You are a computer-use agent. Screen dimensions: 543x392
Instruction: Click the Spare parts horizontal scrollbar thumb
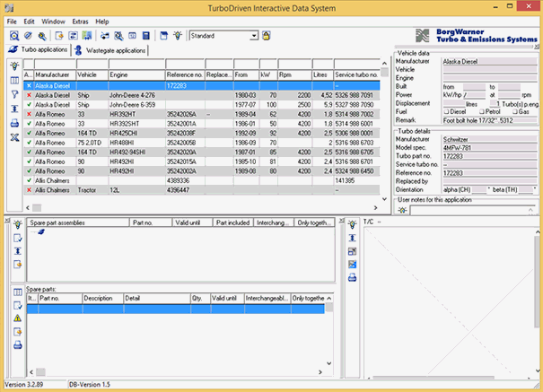coord(40,372)
